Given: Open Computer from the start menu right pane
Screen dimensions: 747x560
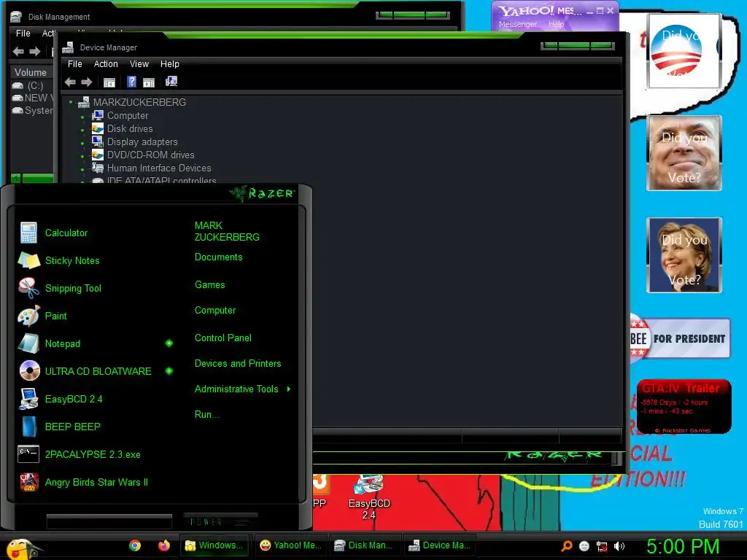Looking at the screenshot, I should 215,311.
